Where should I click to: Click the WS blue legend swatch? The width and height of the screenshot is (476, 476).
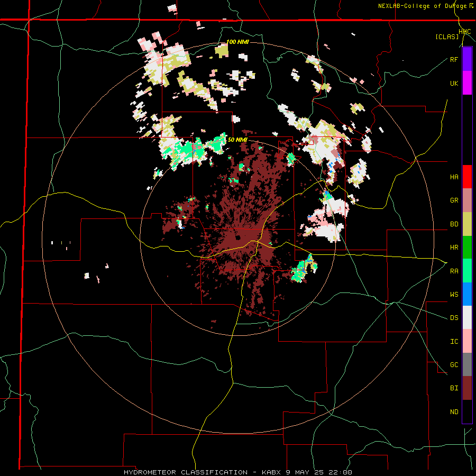pyautogui.click(x=467, y=294)
